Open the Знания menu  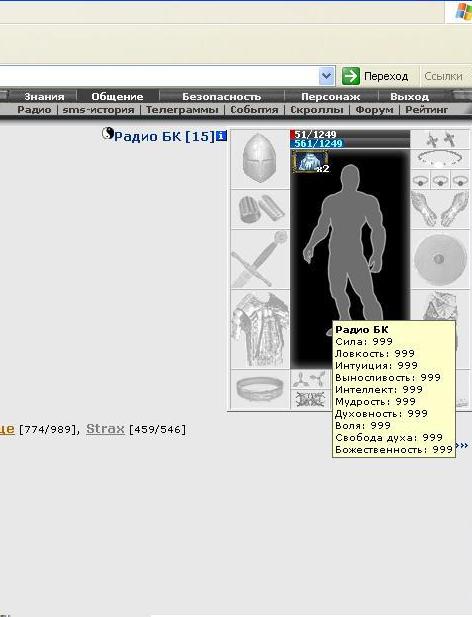tap(44, 96)
